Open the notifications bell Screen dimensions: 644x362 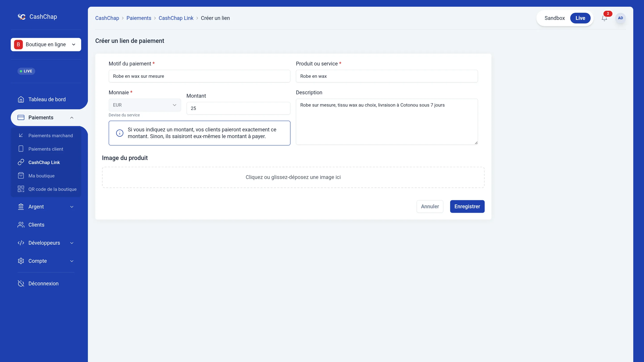tap(604, 18)
